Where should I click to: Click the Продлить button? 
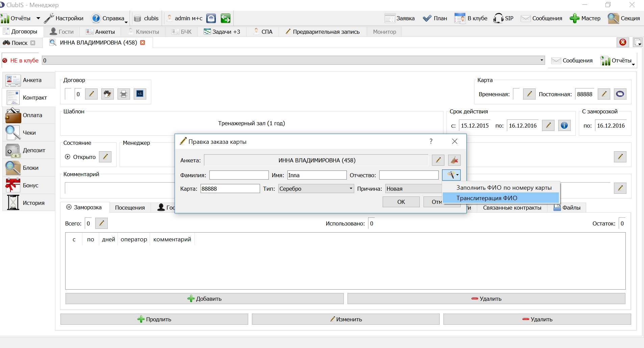[x=154, y=319]
